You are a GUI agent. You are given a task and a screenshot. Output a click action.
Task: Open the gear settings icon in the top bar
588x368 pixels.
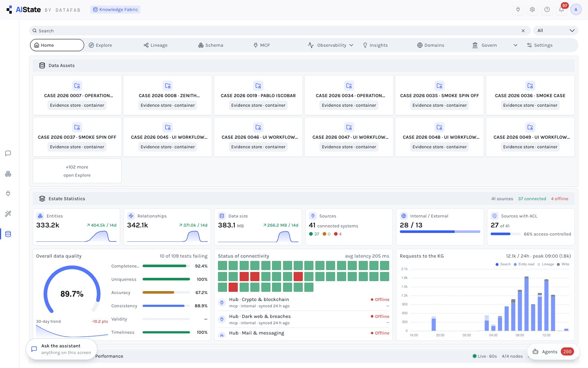[532, 10]
